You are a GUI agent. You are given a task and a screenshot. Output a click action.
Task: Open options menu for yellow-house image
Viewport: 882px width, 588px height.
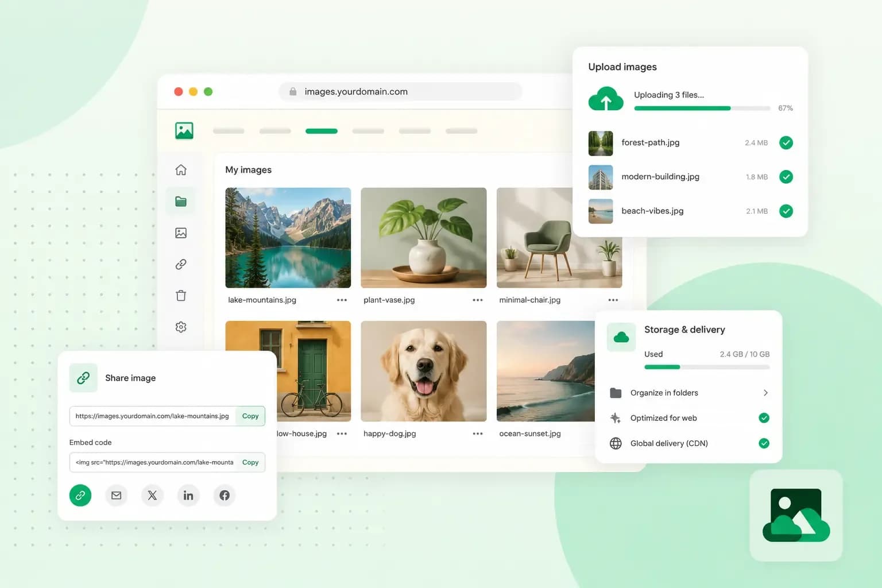(342, 434)
